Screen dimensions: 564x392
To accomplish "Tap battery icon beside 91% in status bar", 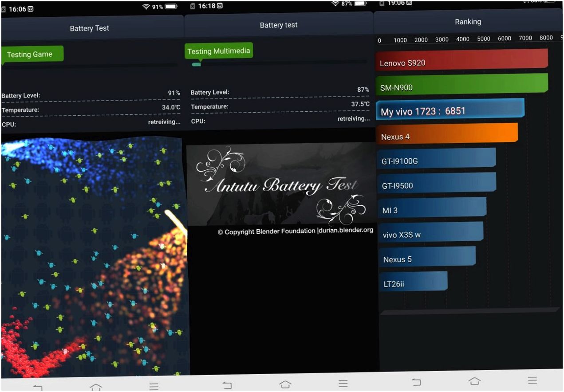I will (171, 7).
